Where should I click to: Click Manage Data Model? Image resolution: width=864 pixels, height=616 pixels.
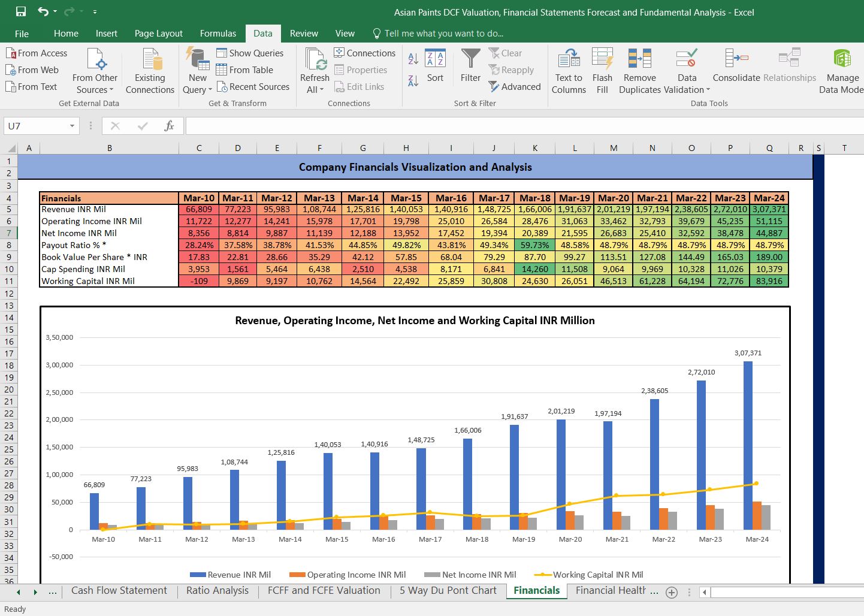click(x=842, y=71)
